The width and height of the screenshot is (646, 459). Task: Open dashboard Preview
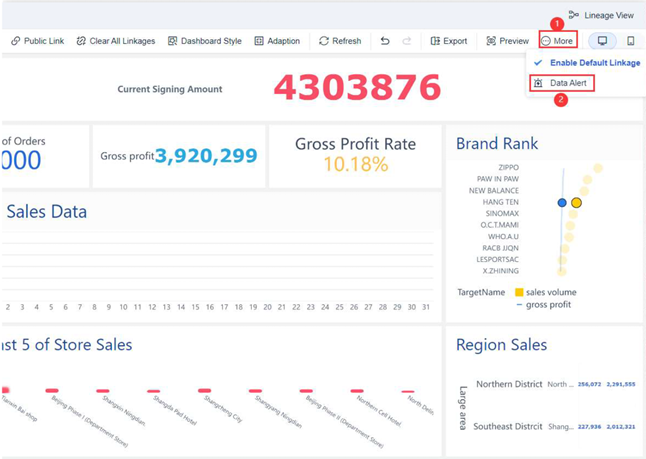(508, 41)
